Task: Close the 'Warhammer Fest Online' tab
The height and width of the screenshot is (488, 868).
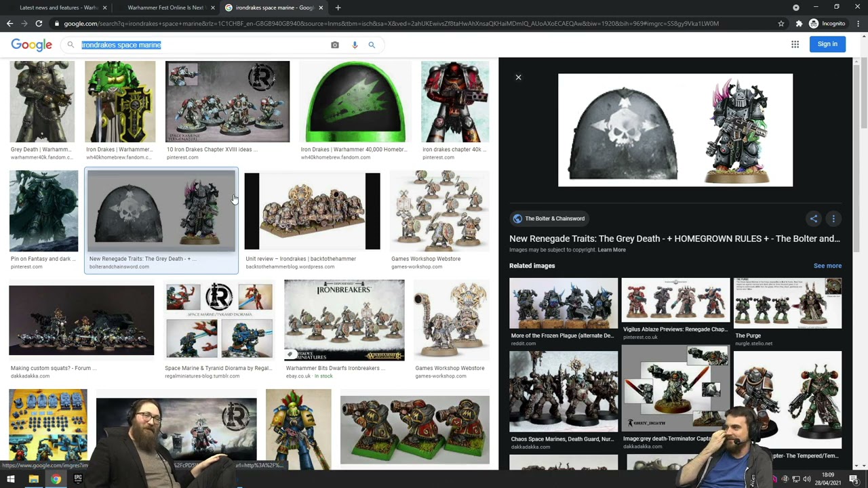Action: 213,7
